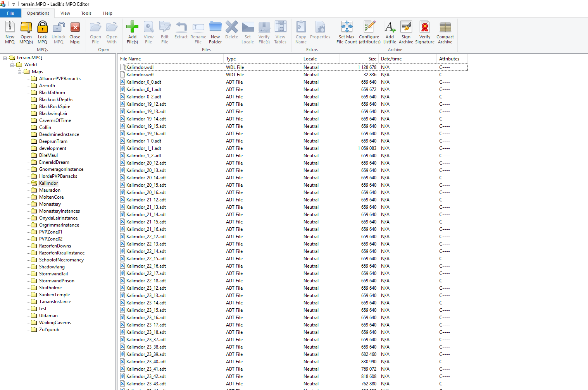Select the BlackwingLair folder
The width and height of the screenshot is (588, 390).
click(x=53, y=113)
